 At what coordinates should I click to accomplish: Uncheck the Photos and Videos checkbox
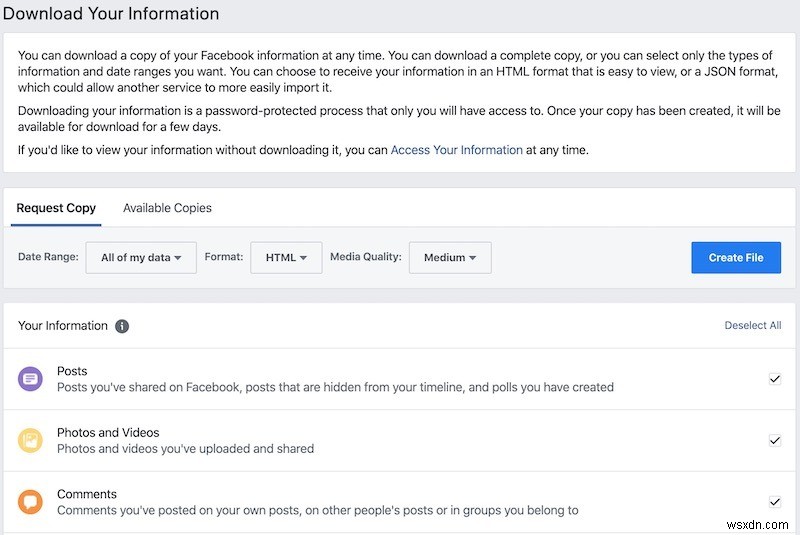pyautogui.click(x=774, y=440)
